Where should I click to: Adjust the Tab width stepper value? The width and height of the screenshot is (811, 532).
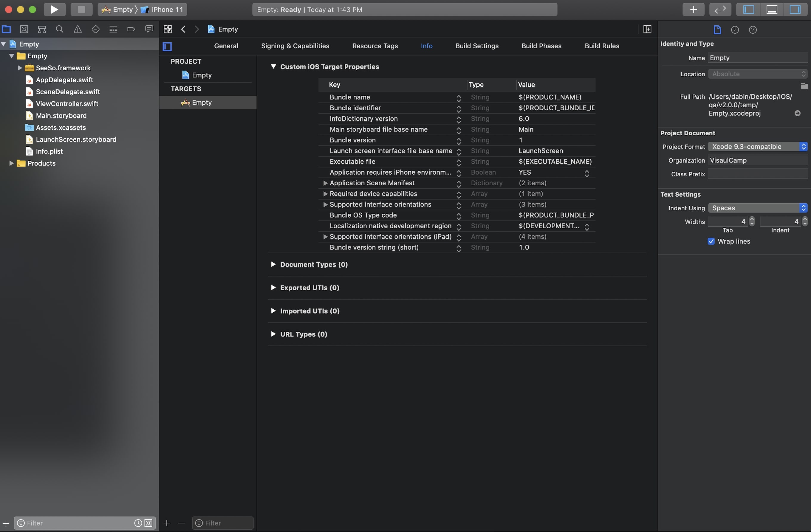click(752, 221)
